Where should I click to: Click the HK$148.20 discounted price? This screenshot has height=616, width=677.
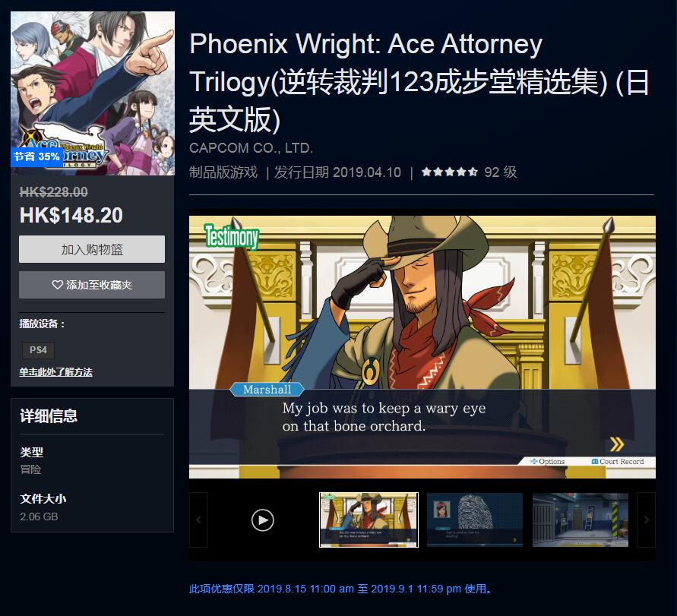pos(71,215)
